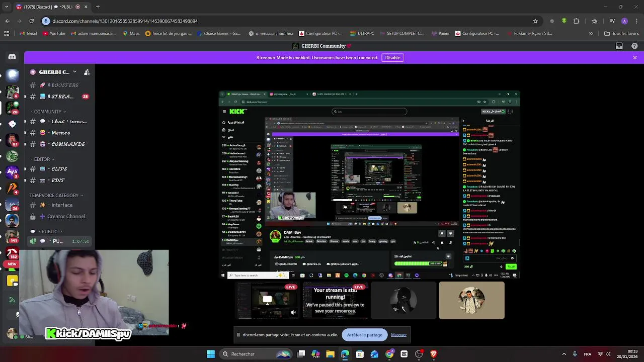The width and height of the screenshot is (644, 362).
Task: Click the Rechercher taskbar search box
Action: [x=255, y=354]
